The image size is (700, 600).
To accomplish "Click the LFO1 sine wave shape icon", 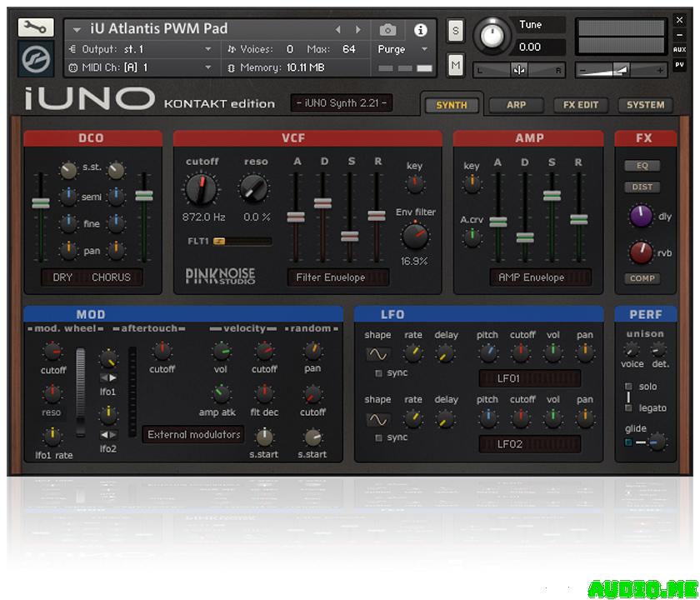I will (x=377, y=354).
